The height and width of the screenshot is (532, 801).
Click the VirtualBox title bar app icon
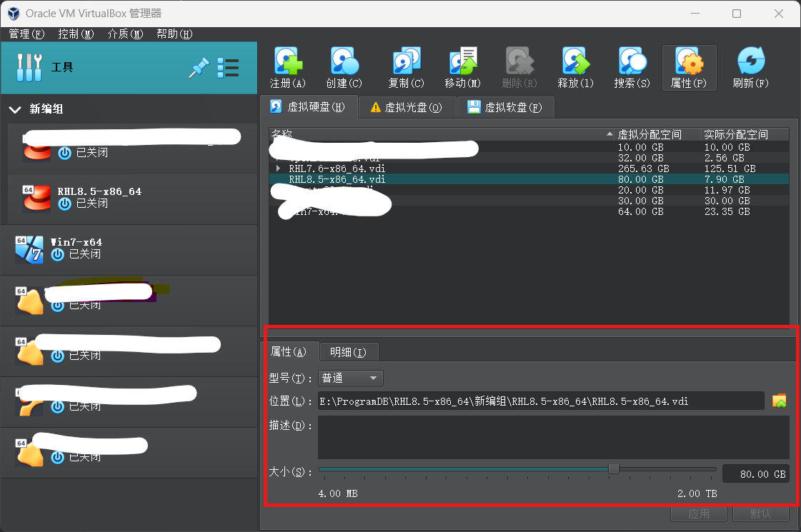point(14,14)
